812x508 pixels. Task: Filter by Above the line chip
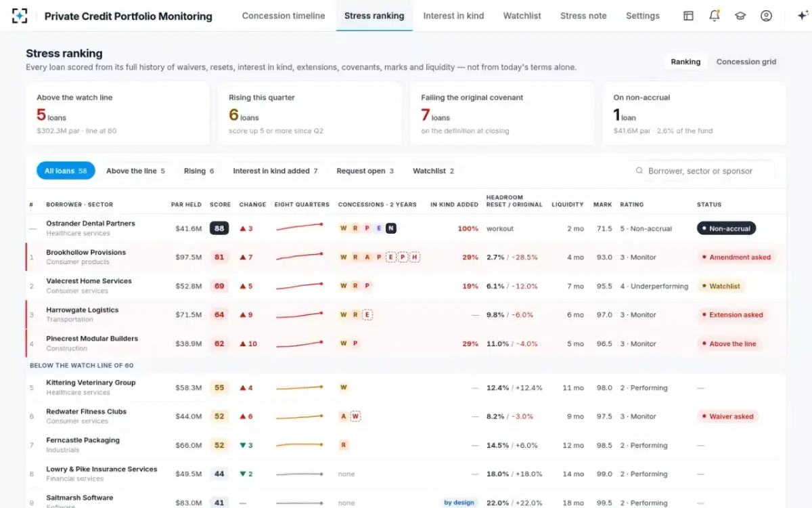click(x=135, y=171)
